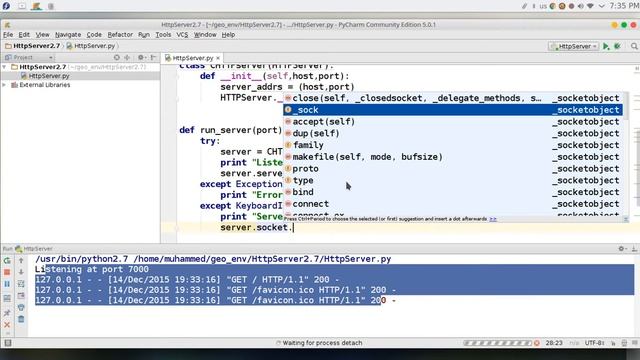Choose _sock from the completion list
The height and width of the screenshot is (360, 640).
tap(453, 110)
